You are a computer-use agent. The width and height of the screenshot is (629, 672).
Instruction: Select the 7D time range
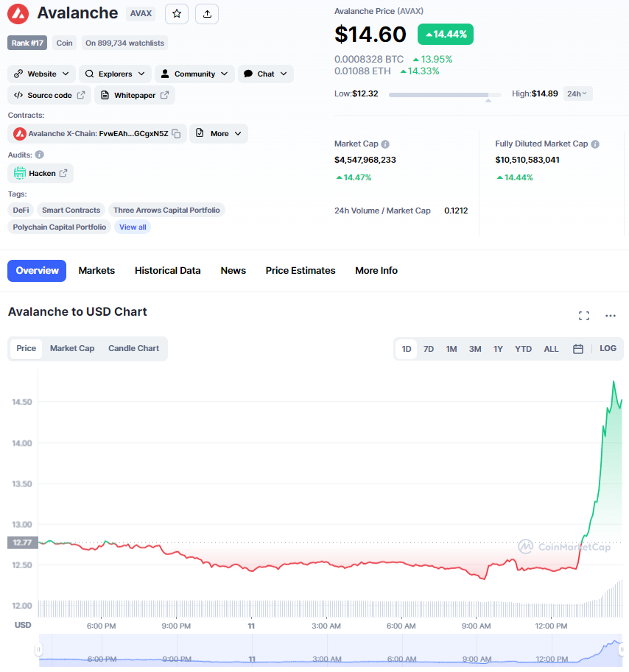429,349
